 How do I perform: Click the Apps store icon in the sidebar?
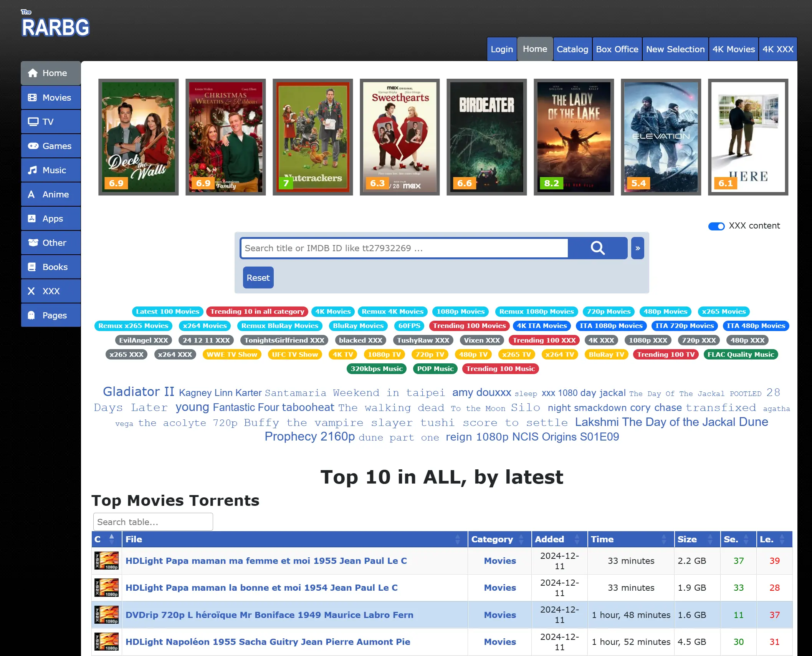click(32, 219)
